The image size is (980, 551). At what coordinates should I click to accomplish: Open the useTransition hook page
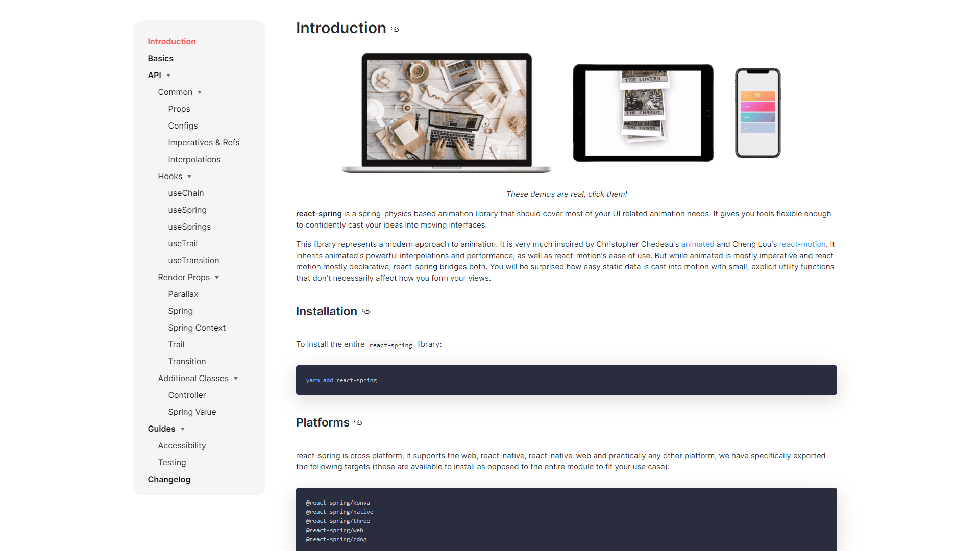coord(193,260)
